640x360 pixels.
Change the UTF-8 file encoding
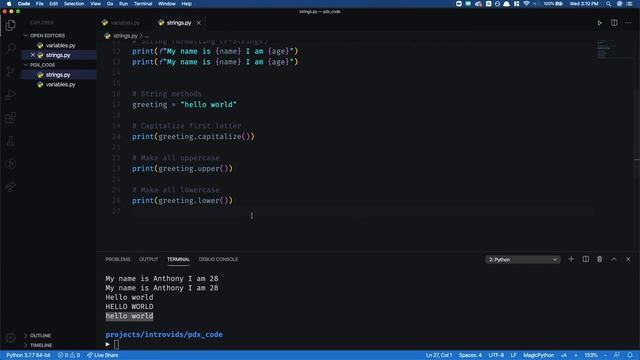tap(496, 355)
